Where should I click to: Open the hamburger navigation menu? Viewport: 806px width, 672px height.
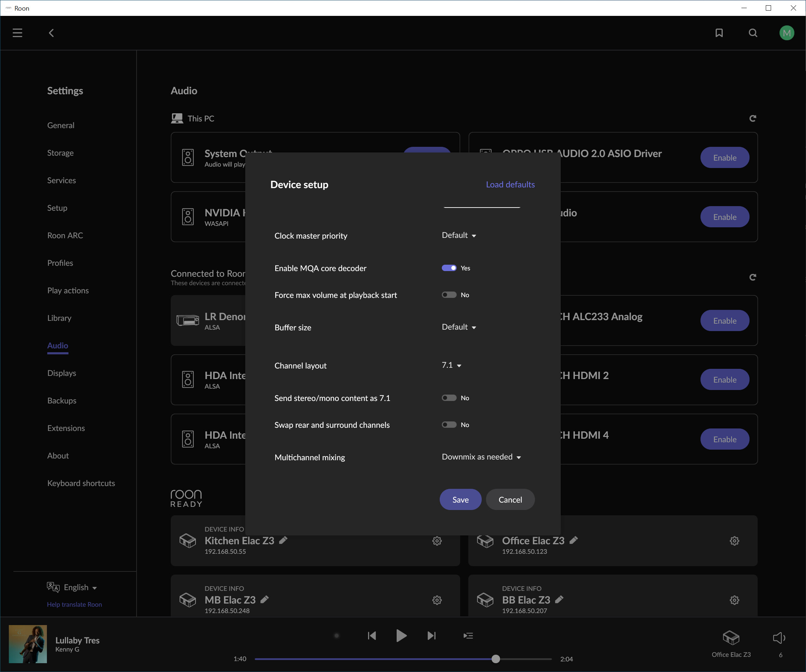(17, 33)
